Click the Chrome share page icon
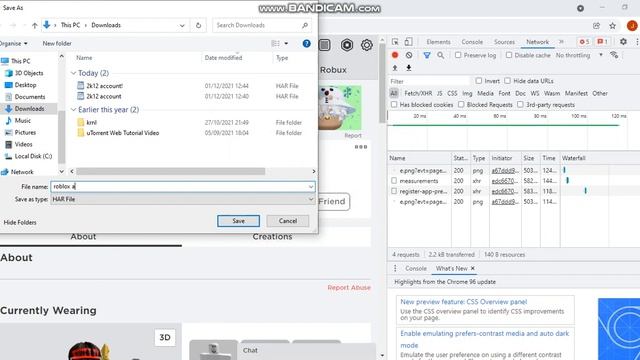This screenshot has width=640, height=360. click(596, 26)
